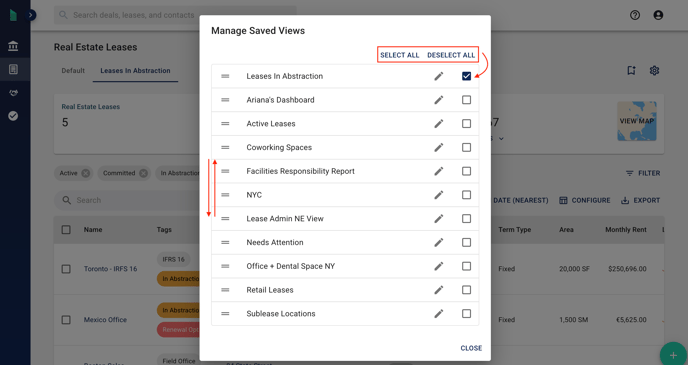The image size is (688, 365).
Task: Remove the Active filter chip
Action: click(86, 173)
